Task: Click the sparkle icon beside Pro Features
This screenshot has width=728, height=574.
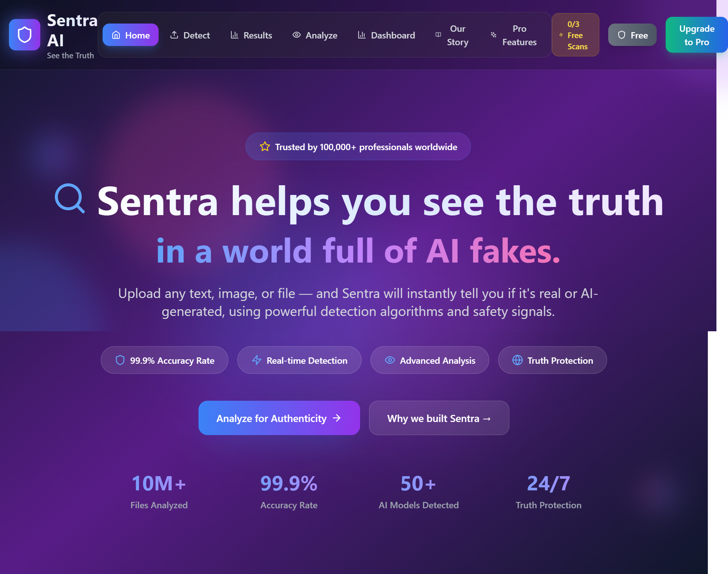Action: pyautogui.click(x=493, y=35)
